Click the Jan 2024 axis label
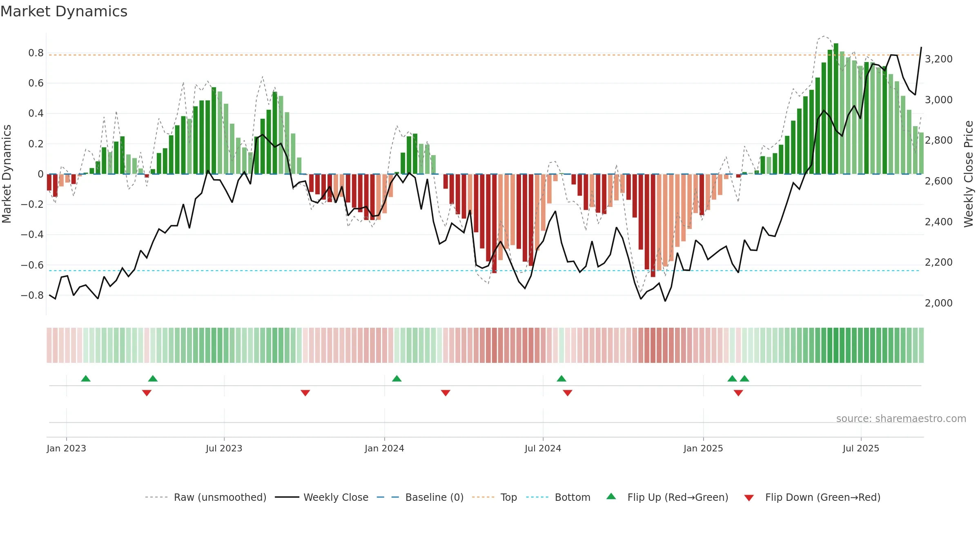Screen dimensions: 980x551 tap(385, 448)
